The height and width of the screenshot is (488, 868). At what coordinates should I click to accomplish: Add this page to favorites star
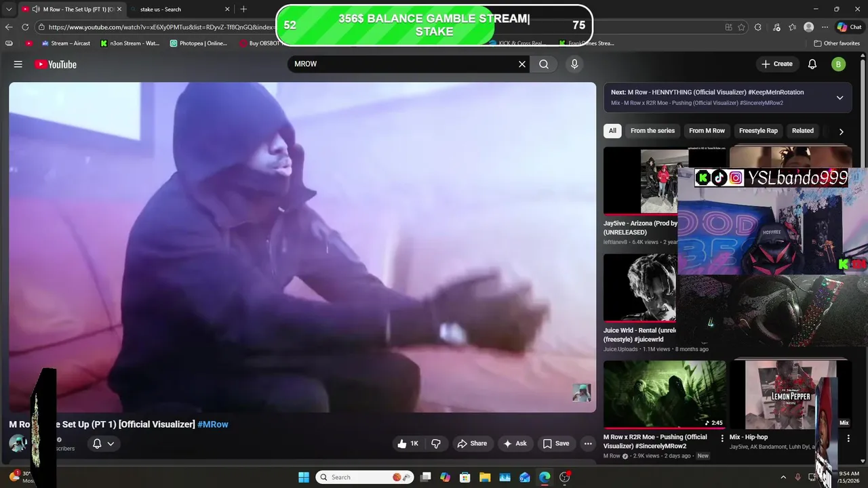(x=741, y=27)
